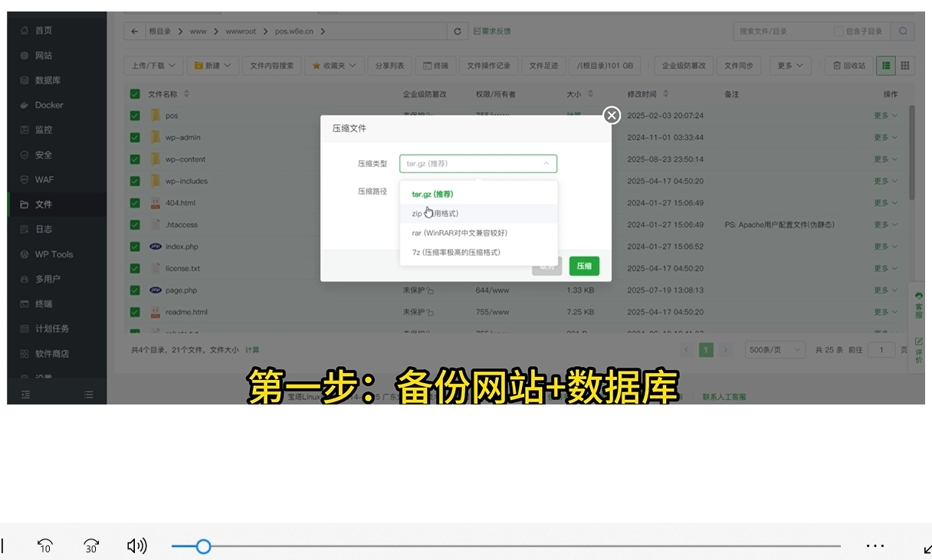Skip back 10 seconds in video

coord(45,546)
